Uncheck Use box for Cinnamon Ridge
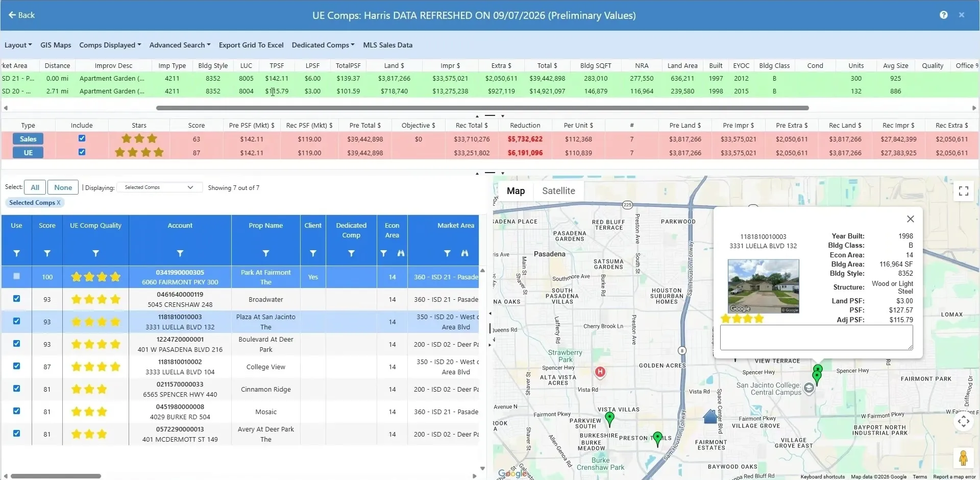 16,389
